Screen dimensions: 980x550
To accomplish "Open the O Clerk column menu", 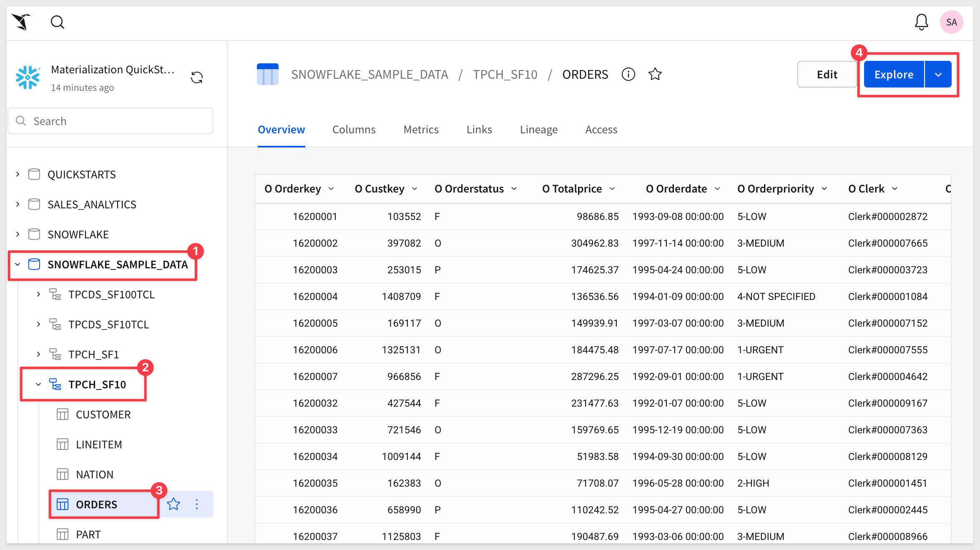I will [895, 189].
